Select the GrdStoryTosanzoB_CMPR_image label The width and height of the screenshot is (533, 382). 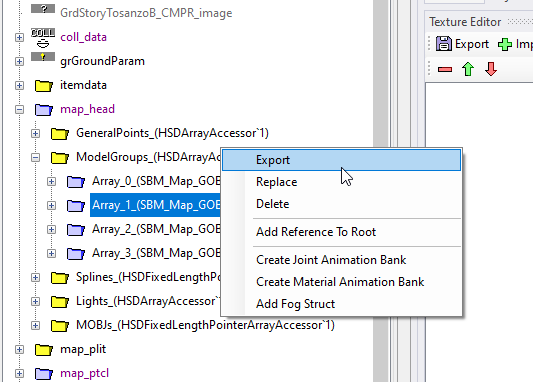coord(146,13)
